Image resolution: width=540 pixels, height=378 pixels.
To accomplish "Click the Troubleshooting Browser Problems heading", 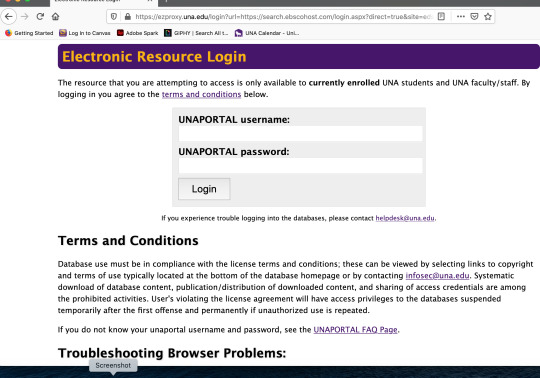I will (x=172, y=353).
